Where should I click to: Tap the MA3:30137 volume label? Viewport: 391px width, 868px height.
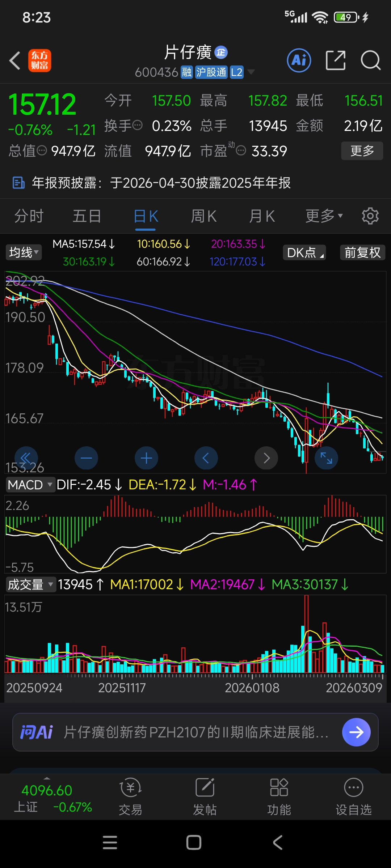pyautogui.click(x=310, y=584)
